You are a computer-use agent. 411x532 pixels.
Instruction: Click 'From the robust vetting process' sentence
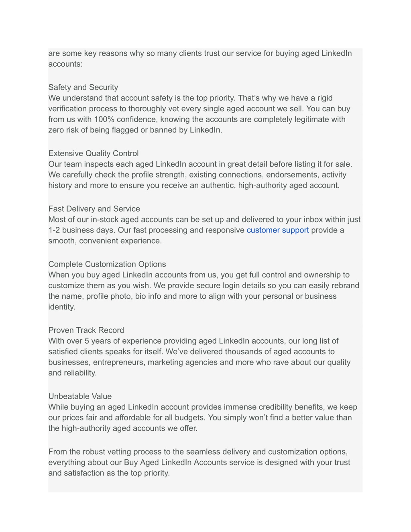pos(198,452)
